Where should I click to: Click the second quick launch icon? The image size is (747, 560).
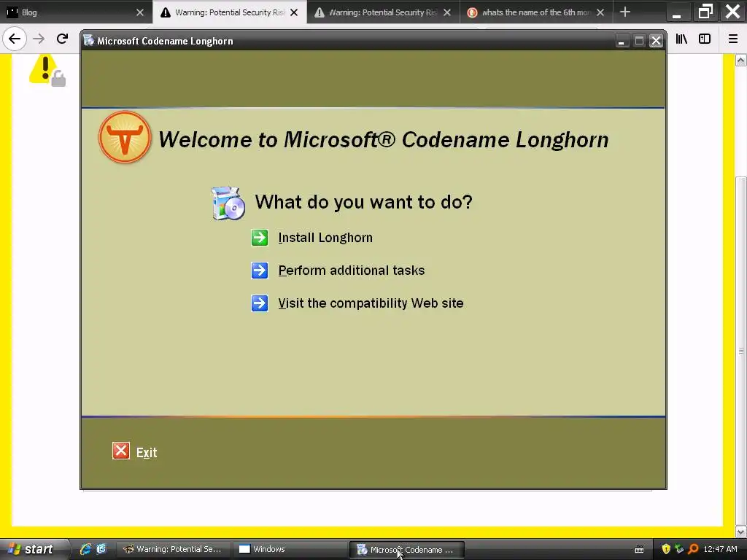(101, 549)
